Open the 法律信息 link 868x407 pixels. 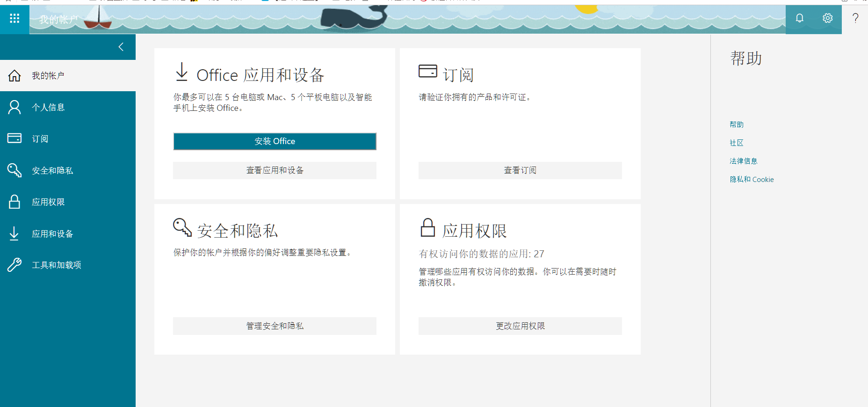(744, 161)
